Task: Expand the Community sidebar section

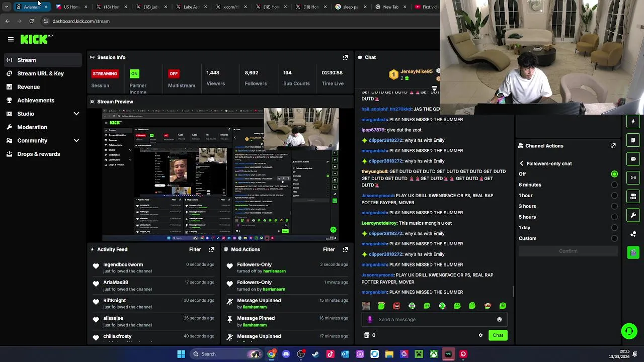Action: (x=76, y=141)
